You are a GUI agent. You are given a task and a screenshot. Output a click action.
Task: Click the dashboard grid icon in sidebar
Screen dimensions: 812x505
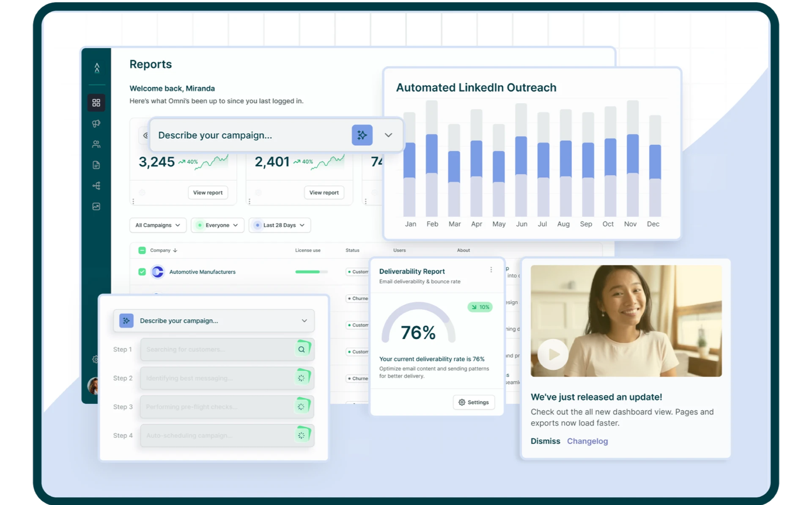pos(96,103)
